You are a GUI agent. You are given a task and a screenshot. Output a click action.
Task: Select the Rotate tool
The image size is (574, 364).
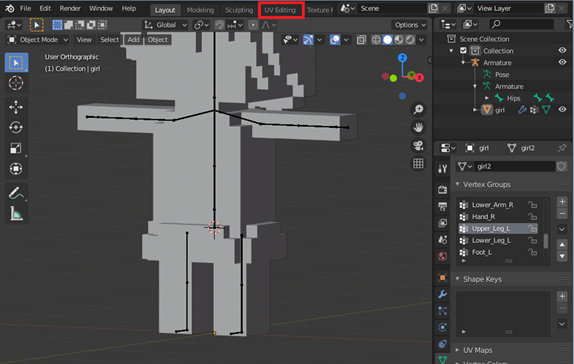pos(16,127)
